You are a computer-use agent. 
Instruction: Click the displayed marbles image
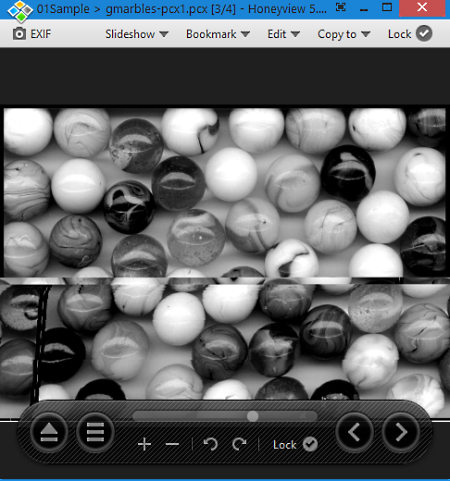click(225, 253)
